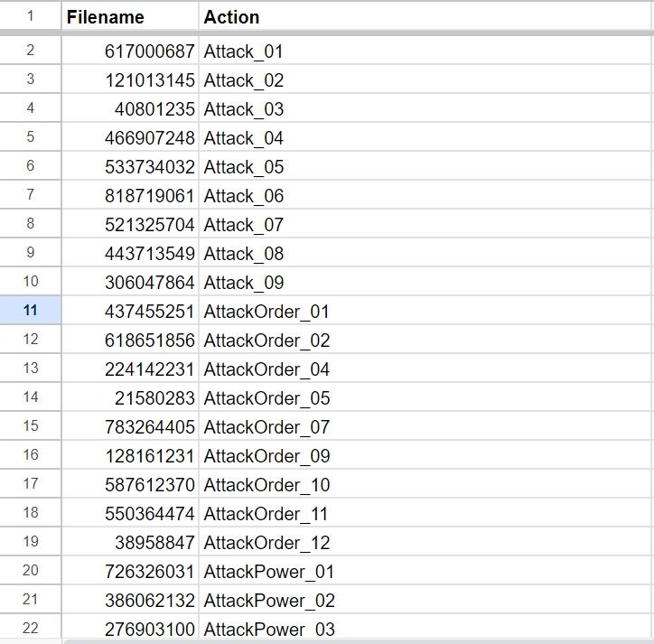Select the cell containing Attack_01
Image resolution: width=654 pixels, height=644 pixels.
click(x=425, y=51)
